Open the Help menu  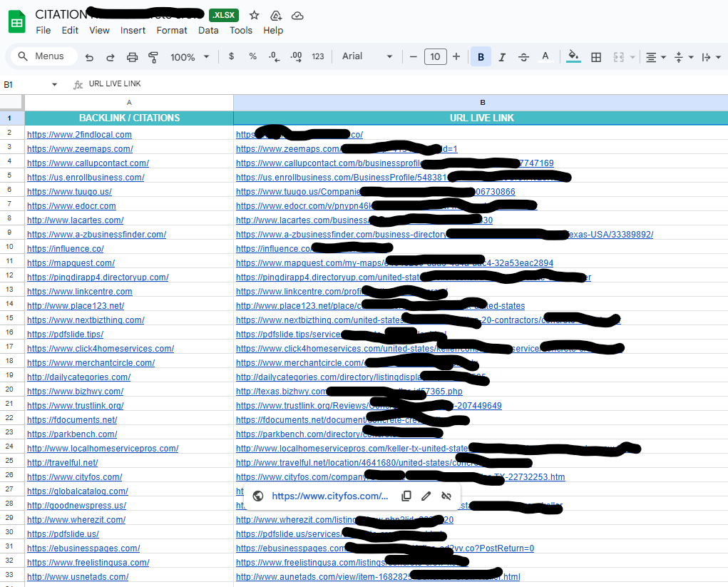pyautogui.click(x=273, y=30)
